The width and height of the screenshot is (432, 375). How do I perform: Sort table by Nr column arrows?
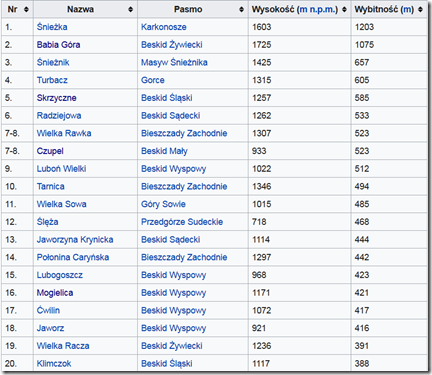click(x=26, y=10)
